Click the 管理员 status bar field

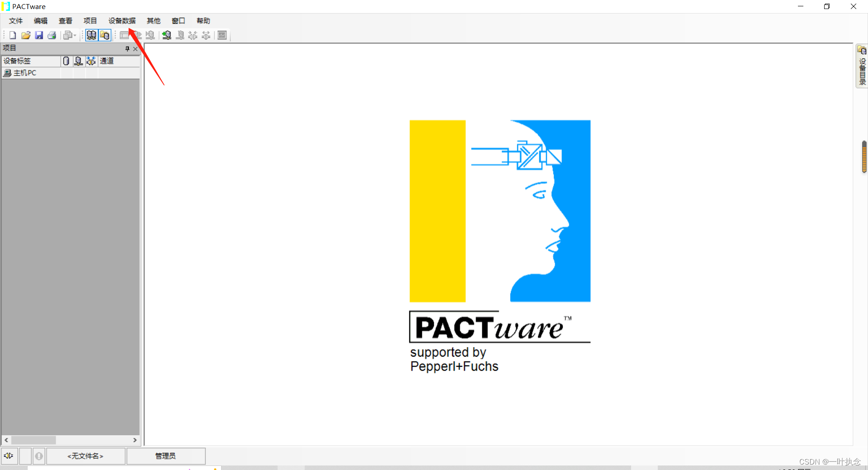tap(166, 456)
